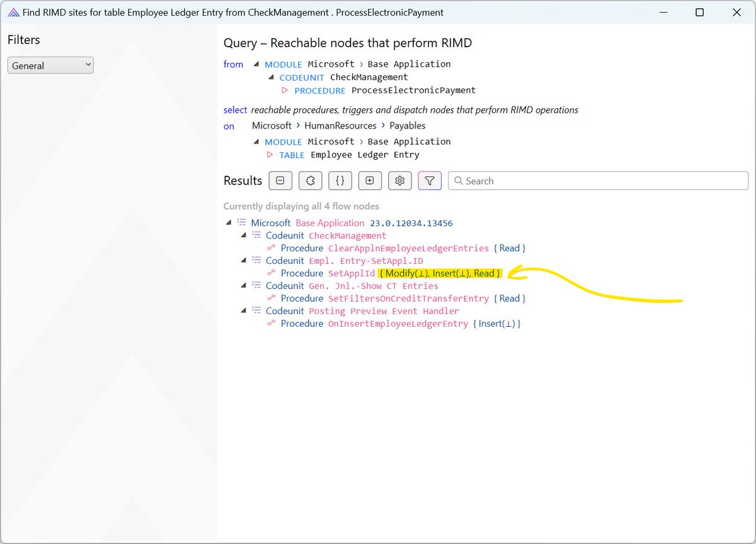Screen dimensions: 756x544
Task: Click the flow icon beside OnInsertEmployeeLedgerEntry
Action: [x=272, y=324]
